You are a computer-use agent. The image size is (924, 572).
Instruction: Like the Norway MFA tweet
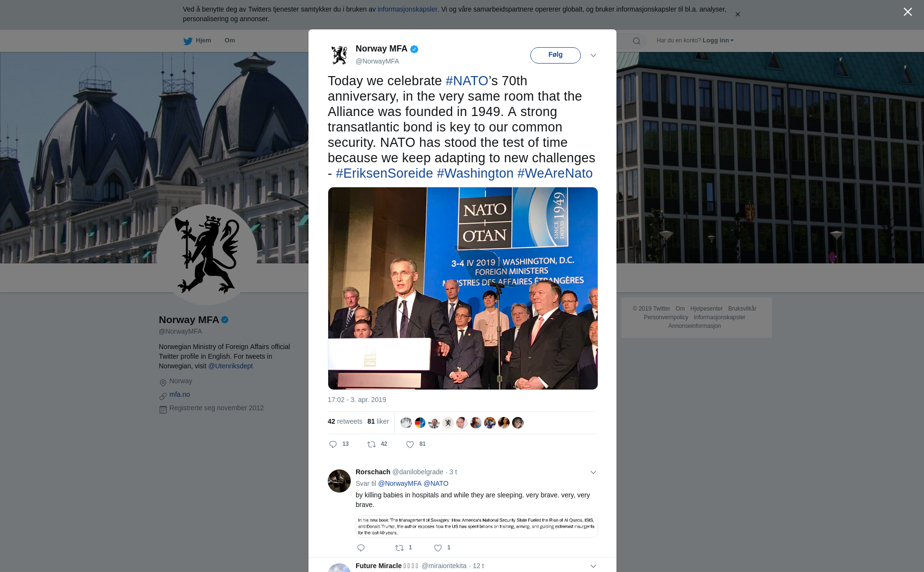410,444
